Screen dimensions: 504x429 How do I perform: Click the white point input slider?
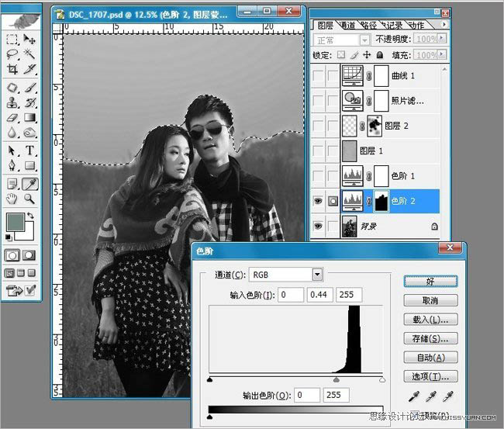point(382,380)
